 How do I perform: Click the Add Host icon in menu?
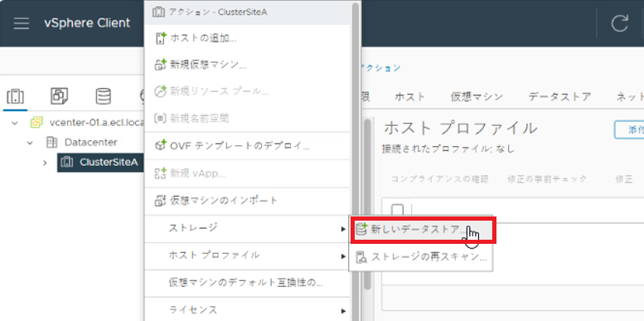click(160, 38)
